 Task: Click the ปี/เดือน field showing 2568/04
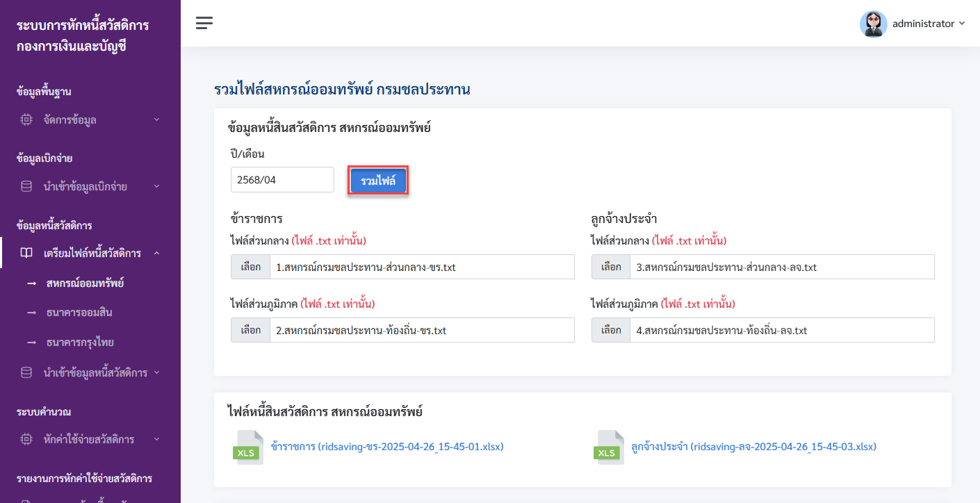(x=282, y=180)
